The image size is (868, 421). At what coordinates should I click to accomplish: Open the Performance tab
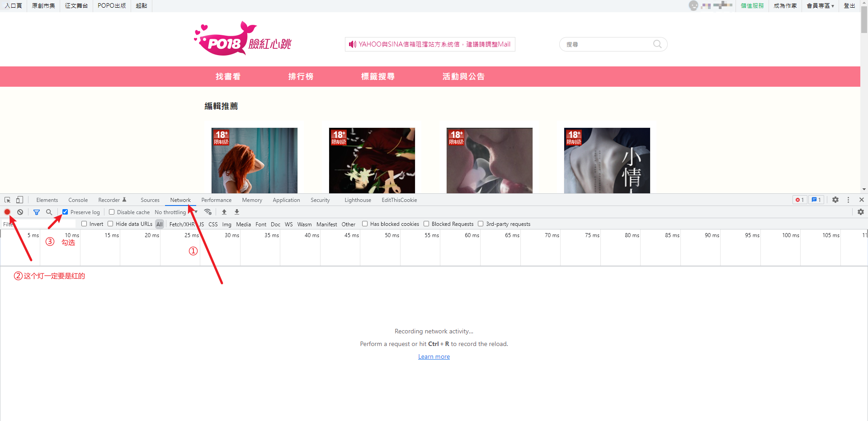tap(217, 200)
